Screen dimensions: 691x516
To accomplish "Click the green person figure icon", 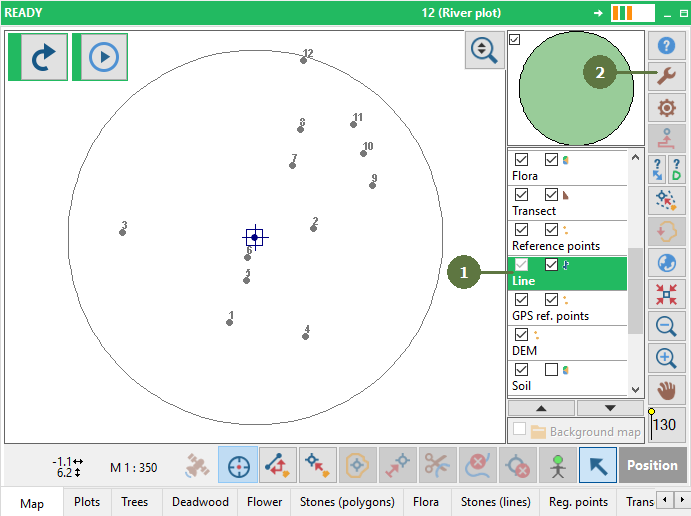I will point(557,465).
